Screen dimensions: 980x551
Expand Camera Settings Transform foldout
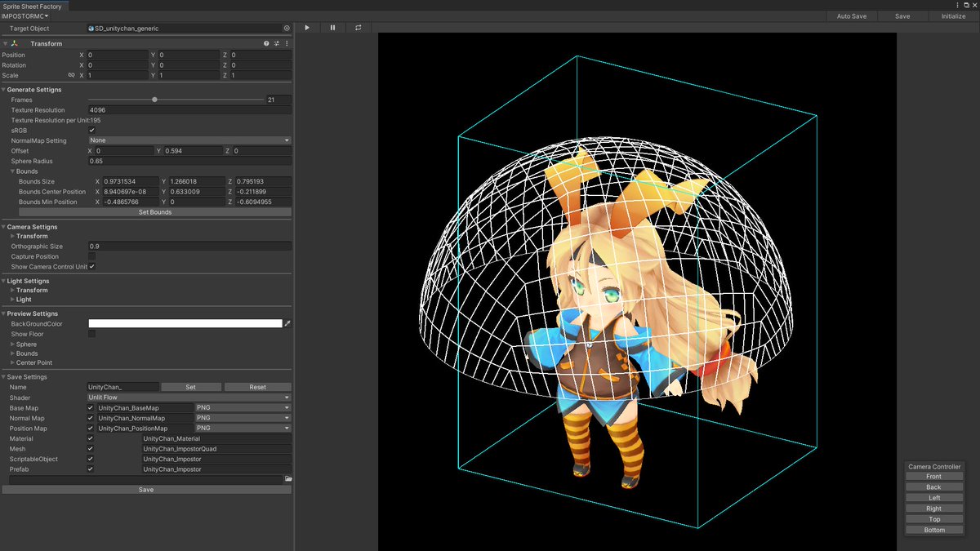(13, 237)
